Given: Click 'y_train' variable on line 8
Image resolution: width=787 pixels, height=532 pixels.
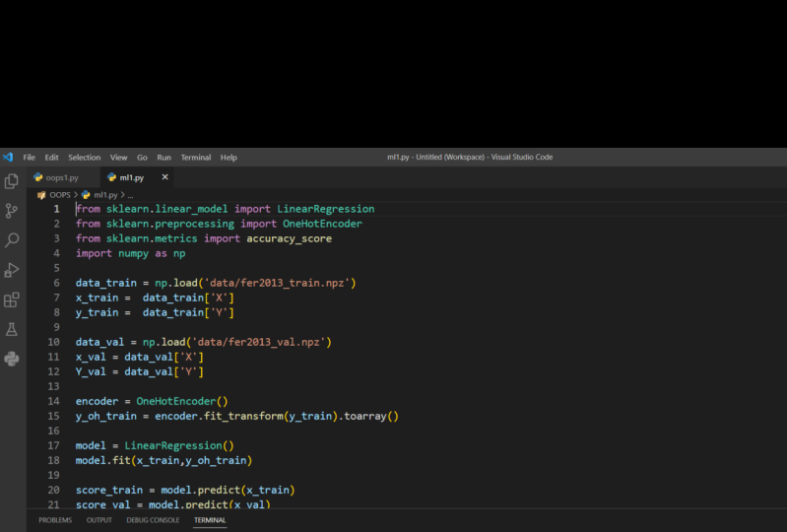Looking at the screenshot, I should point(97,312).
